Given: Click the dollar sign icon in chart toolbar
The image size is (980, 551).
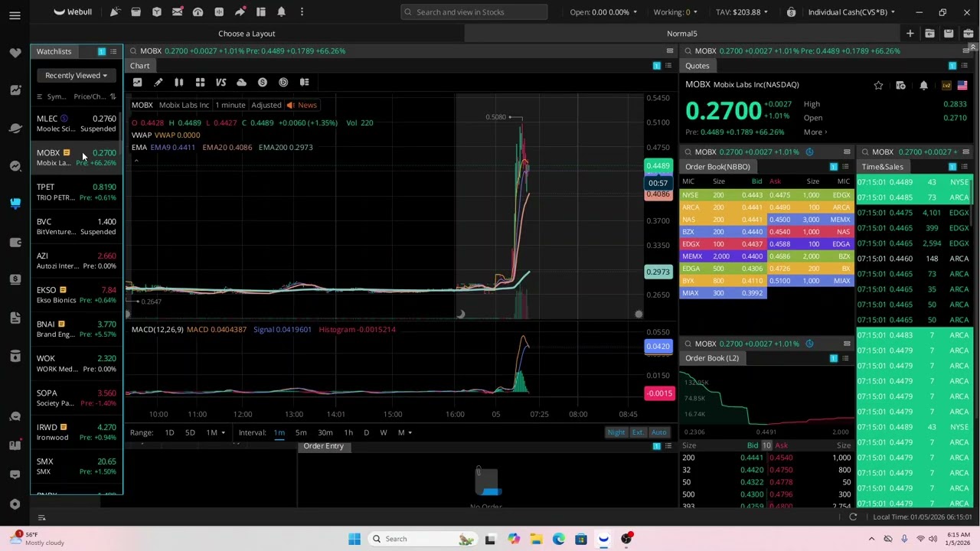Looking at the screenshot, I should (x=263, y=82).
